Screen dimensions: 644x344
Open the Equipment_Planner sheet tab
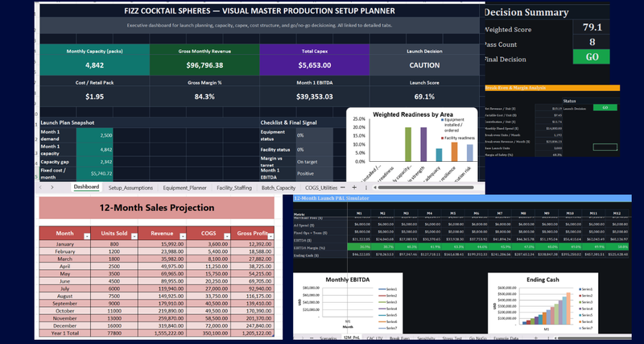(184, 188)
